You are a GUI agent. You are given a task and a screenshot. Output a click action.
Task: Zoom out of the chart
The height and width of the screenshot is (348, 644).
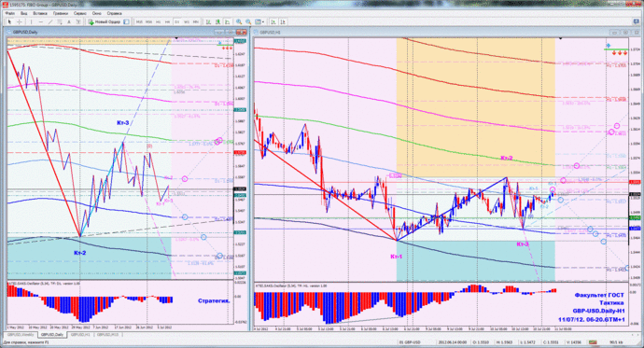(248, 21)
